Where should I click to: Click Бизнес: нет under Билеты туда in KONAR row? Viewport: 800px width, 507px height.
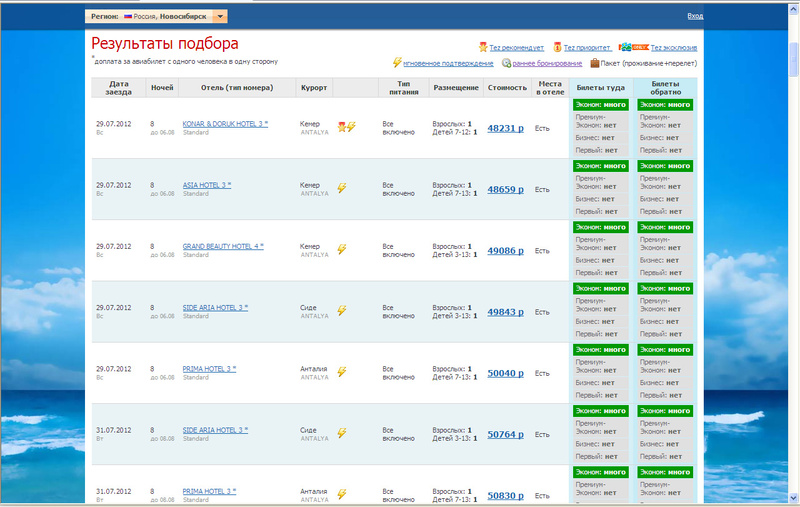pos(601,138)
